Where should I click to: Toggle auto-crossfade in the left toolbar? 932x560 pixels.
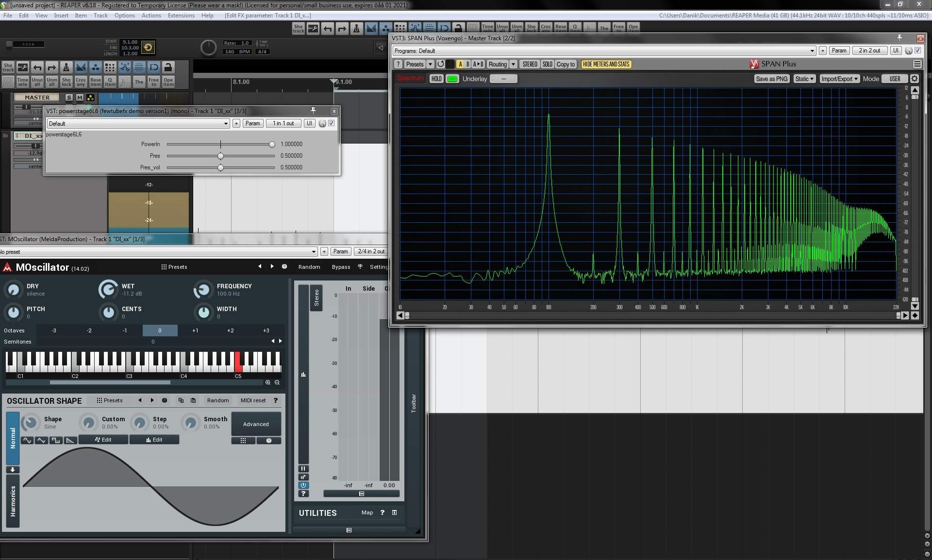(x=81, y=67)
